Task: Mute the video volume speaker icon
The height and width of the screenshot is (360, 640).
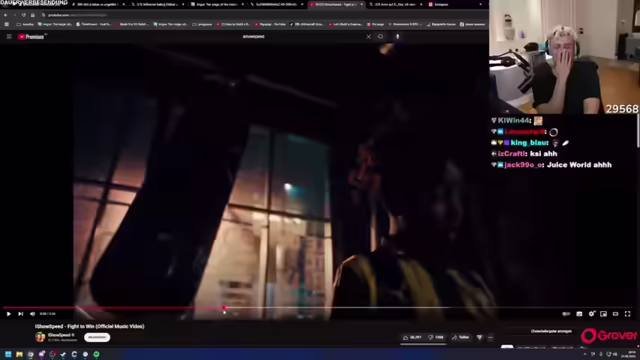Action: [x=32, y=314]
